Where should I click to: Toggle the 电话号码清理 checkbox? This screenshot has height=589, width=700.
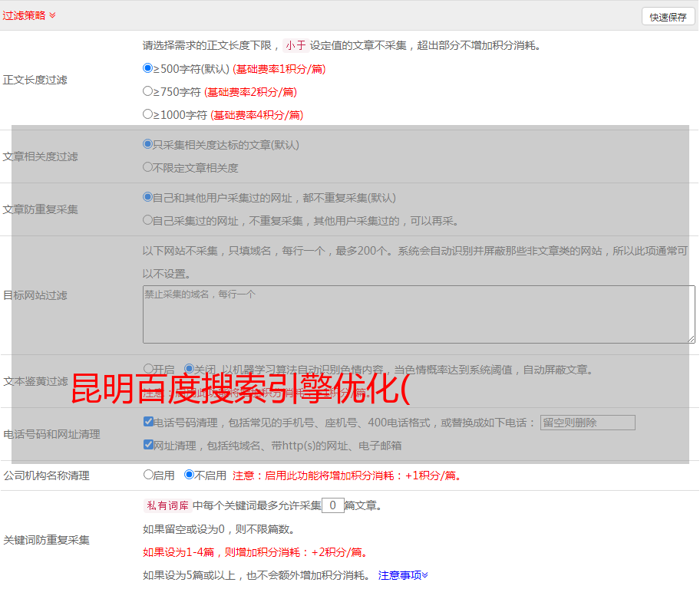(148, 422)
